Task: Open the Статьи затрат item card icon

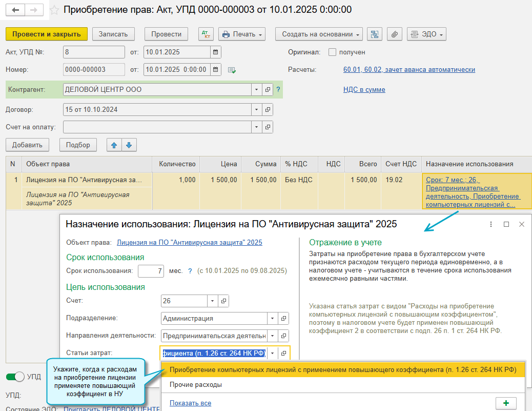Action: pyautogui.click(x=283, y=353)
